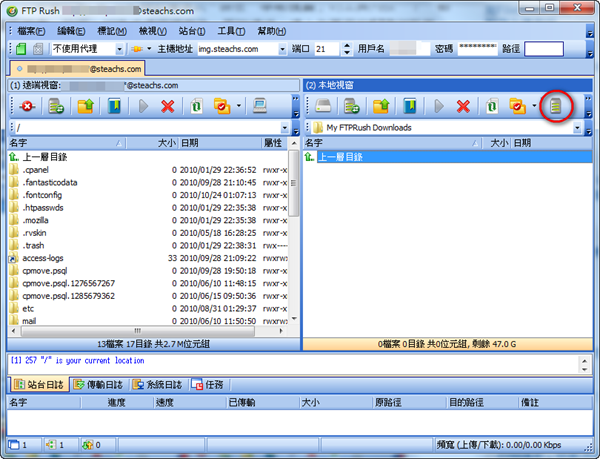Expand the 不使用代理 proxy dropdown

tap(119, 49)
